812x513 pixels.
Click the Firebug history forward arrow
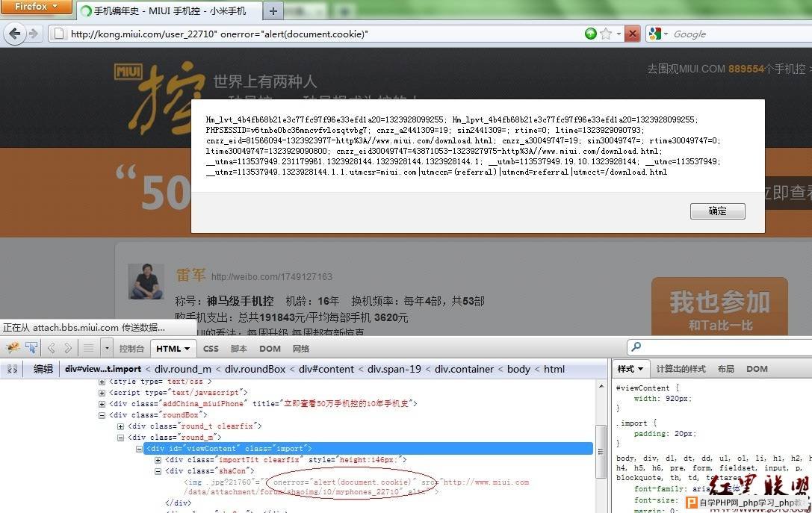coord(68,348)
